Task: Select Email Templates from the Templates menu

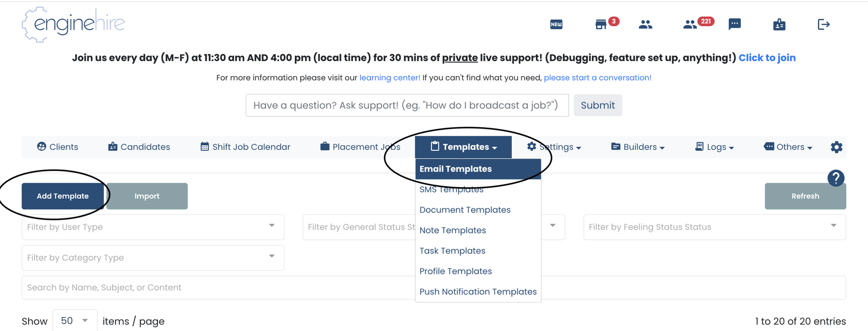Action: 455,169
